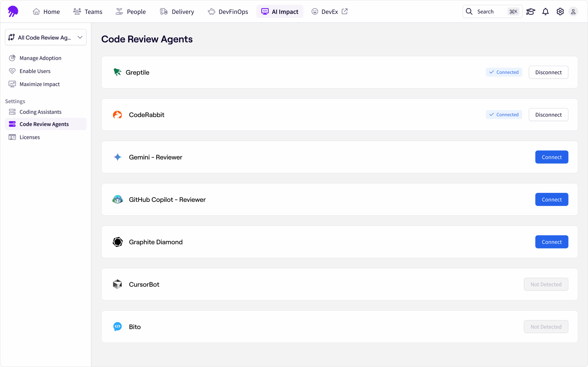
Task: Click the graduation cap learning icon
Action: [x=531, y=11]
